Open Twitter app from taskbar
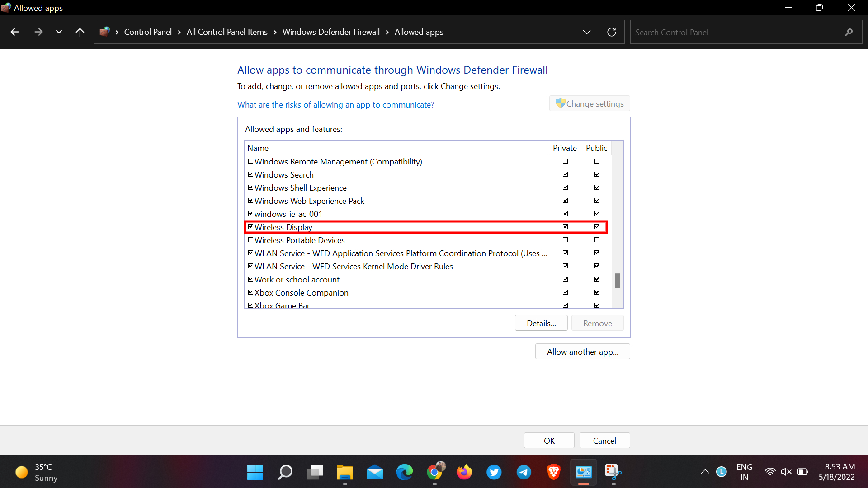868x488 pixels. point(494,472)
